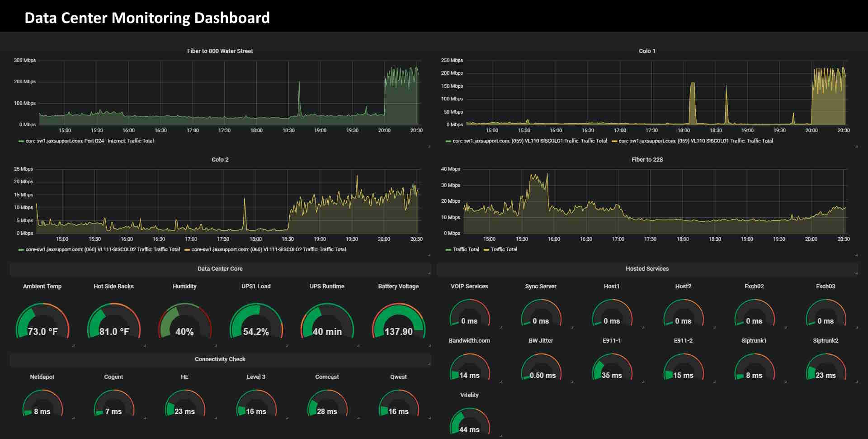Select the Battery Voltage 137.90 gauge
Viewport: 868px width, 439px height.
click(398, 321)
